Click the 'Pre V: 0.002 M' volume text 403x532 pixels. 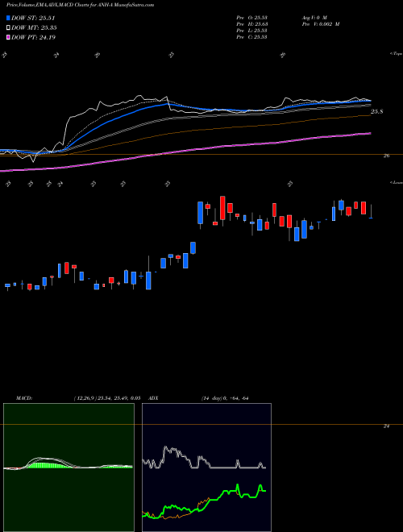pos(320,24)
